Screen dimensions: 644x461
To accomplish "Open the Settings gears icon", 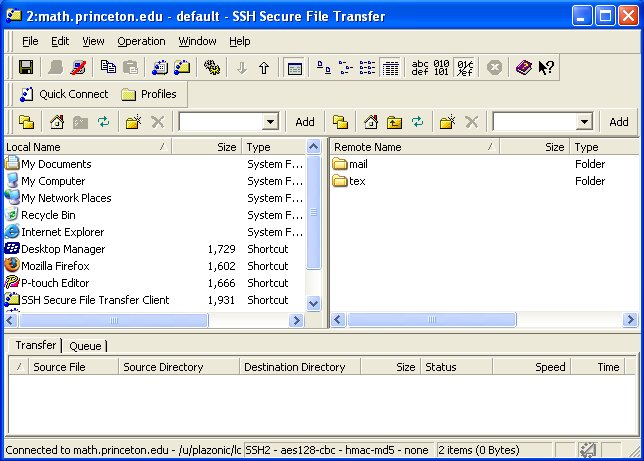I will [x=212, y=67].
